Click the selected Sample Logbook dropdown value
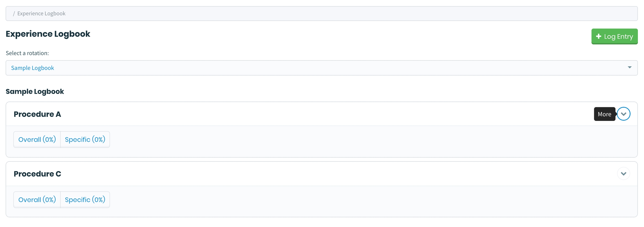Viewport: 644px width, 227px height. [x=32, y=68]
